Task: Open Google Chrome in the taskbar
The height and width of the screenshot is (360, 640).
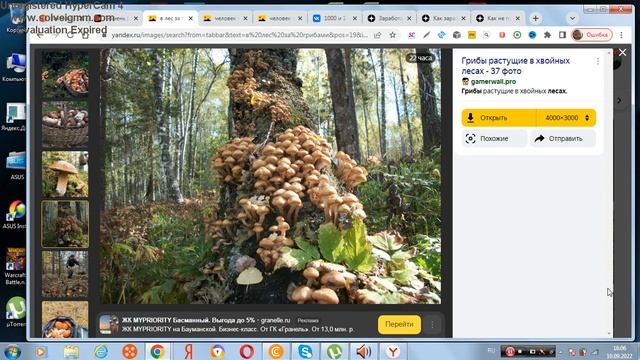Action: pos(157,351)
